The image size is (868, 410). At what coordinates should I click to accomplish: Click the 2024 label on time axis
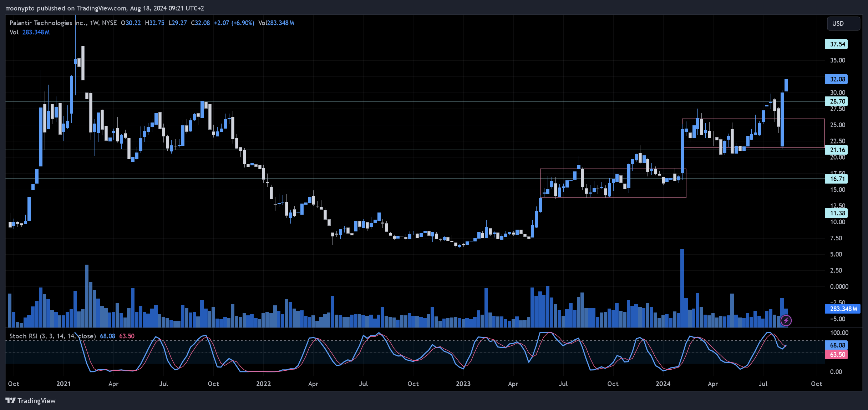pyautogui.click(x=663, y=384)
